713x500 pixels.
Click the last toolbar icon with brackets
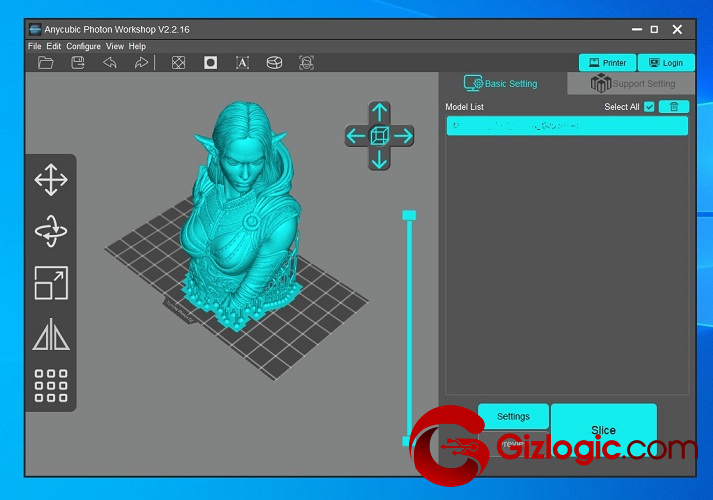306,63
